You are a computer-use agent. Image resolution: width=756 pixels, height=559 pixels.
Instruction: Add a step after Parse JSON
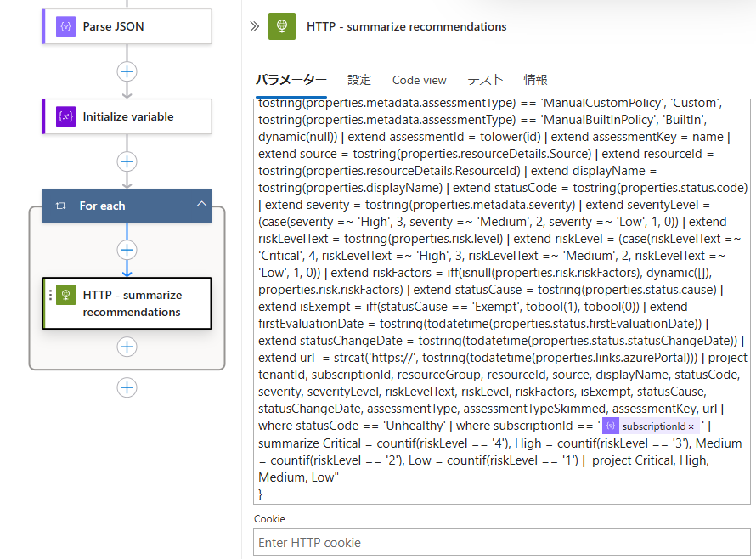[127, 71]
